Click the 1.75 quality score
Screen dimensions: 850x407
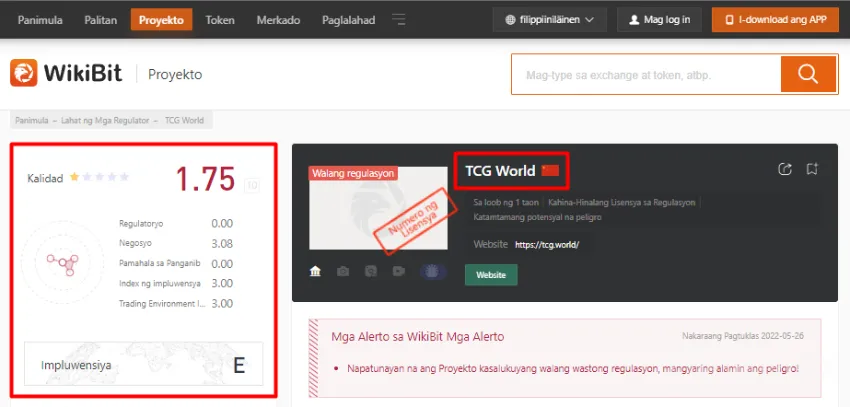tap(205, 179)
